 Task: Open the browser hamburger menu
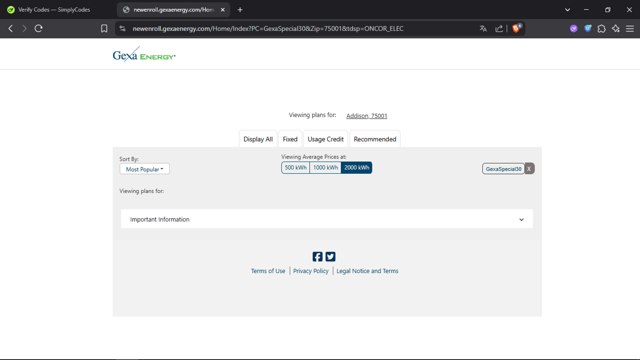coord(630,29)
